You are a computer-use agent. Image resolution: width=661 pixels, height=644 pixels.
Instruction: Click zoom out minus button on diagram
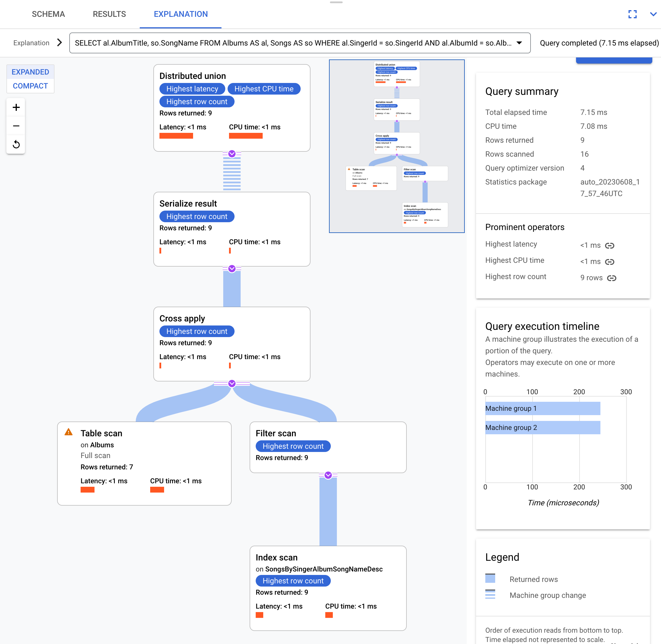point(16,125)
